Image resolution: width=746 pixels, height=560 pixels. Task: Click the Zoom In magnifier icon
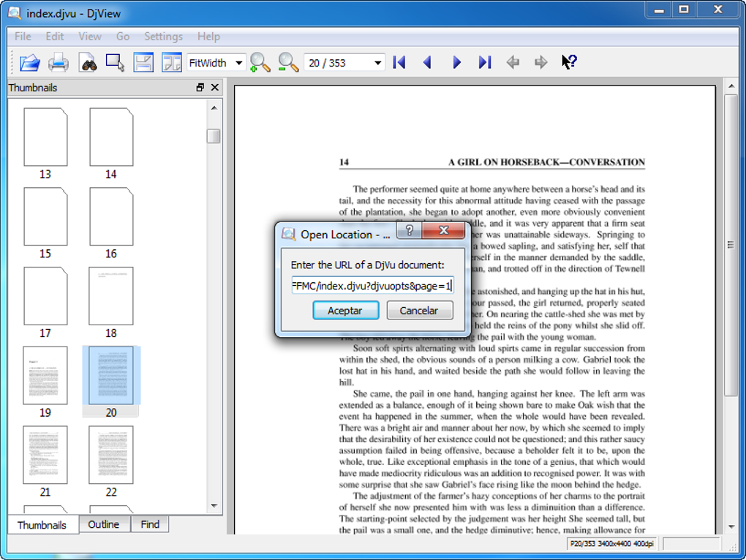[260, 63]
